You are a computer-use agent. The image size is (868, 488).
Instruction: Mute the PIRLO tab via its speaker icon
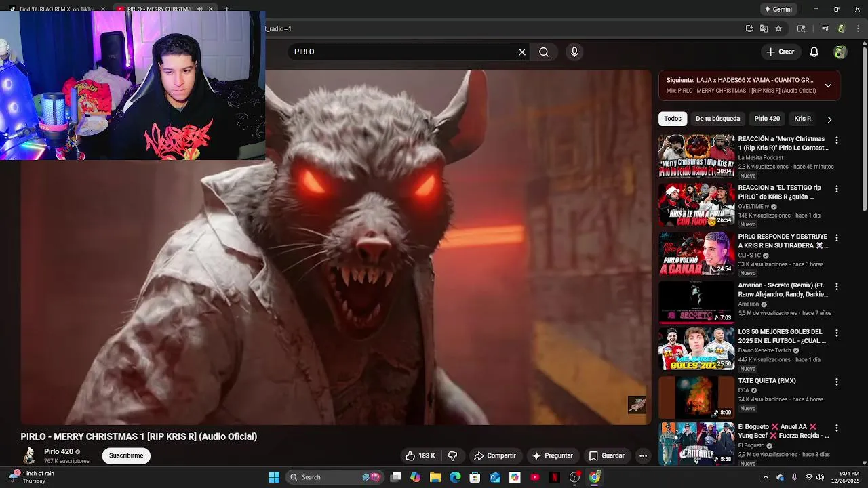(x=199, y=9)
